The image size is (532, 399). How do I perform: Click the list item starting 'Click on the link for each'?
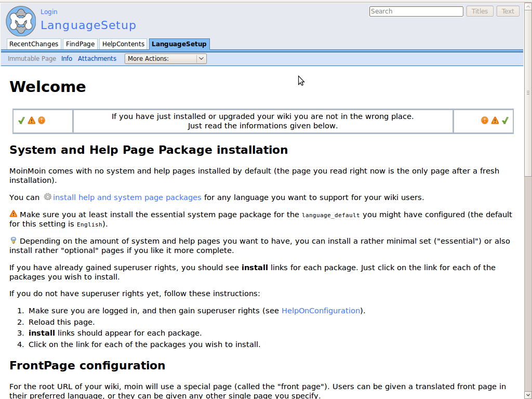point(144,345)
